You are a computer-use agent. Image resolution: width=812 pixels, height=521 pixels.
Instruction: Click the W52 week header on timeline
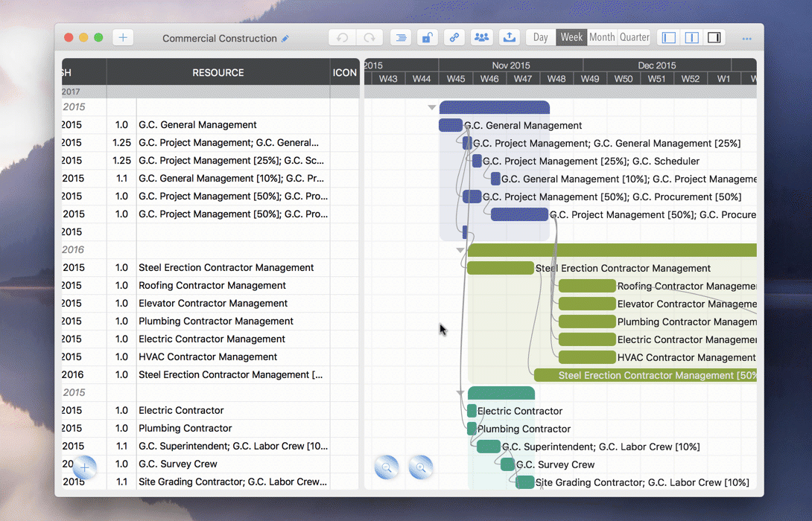tap(691, 79)
